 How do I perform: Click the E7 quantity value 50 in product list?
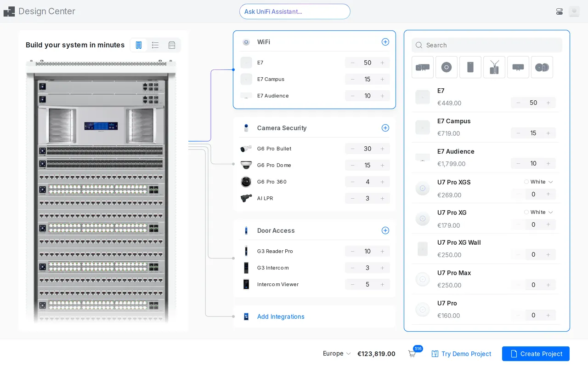tap(533, 103)
